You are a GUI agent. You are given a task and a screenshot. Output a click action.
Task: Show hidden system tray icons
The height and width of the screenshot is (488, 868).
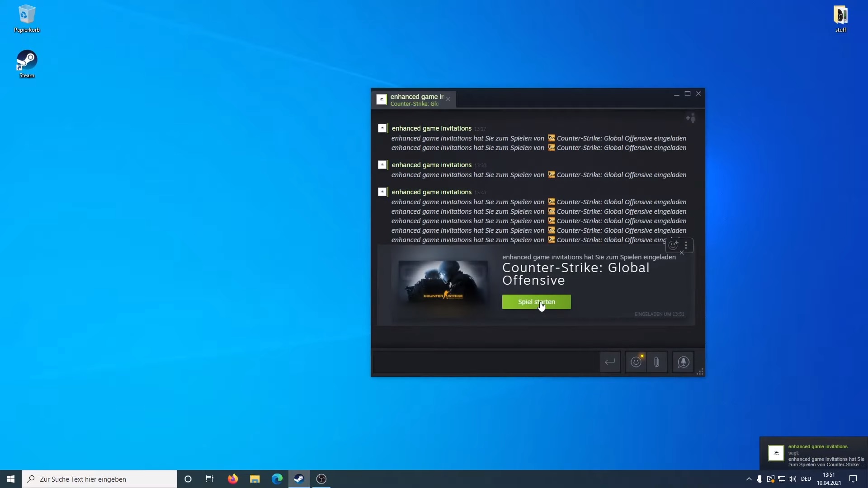[749, 479]
